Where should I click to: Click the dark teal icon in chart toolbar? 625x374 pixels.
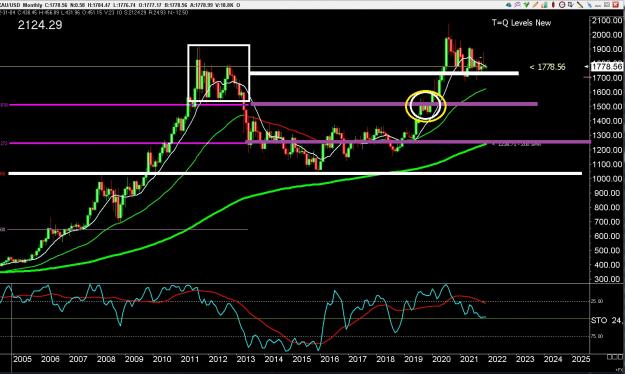click(509, 5)
